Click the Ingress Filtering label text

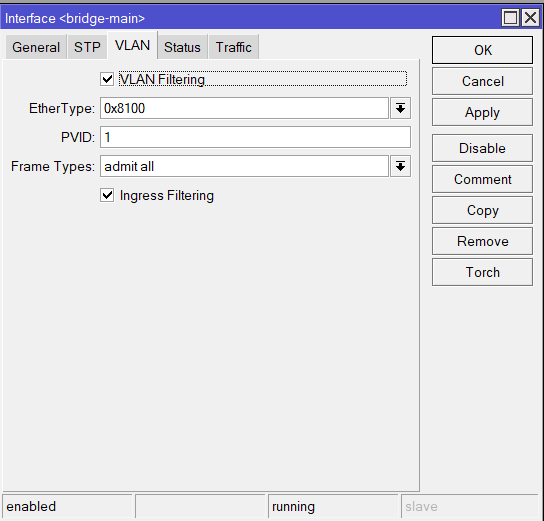[167, 195]
